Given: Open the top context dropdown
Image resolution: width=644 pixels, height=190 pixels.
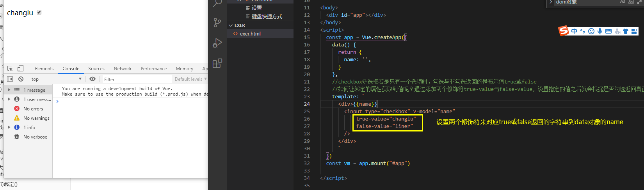Looking at the screenshot, I should point(56,79).
